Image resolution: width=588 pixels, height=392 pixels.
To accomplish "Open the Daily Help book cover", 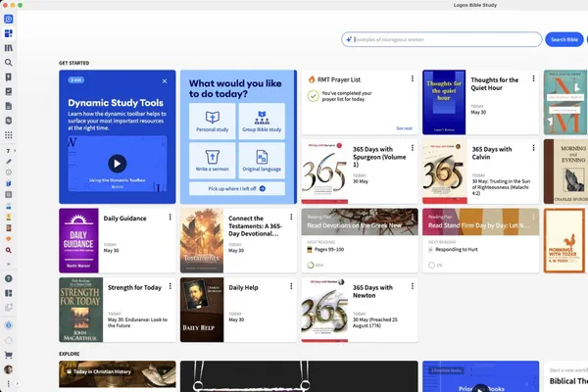I will coord(202,310).
